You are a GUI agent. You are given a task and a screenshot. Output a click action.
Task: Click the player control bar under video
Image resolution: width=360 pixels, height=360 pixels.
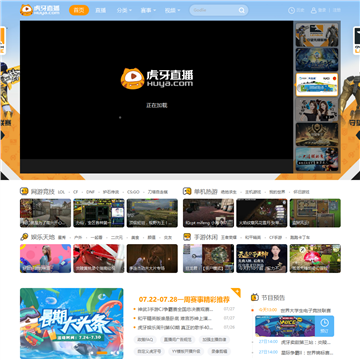[156, 166]
